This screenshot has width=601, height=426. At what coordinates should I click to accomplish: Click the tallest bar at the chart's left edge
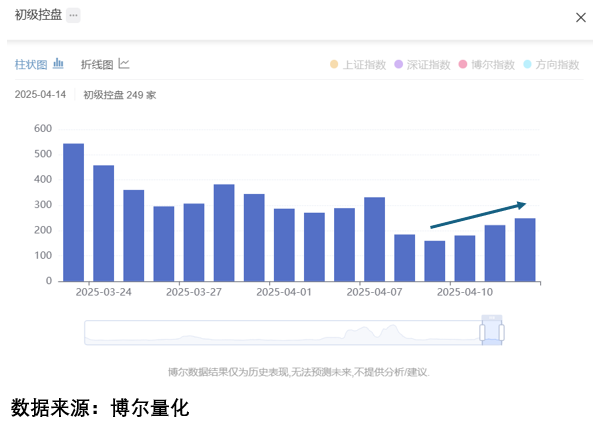pyautogui.click(x=74, y=212)
